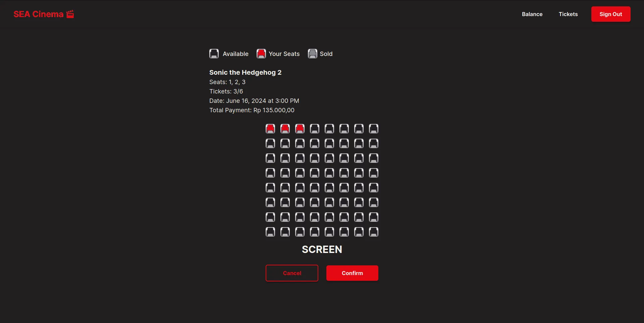Select an available seat next to seat 3
This screenshot has height=323, width=644.
tap(315, 128)
